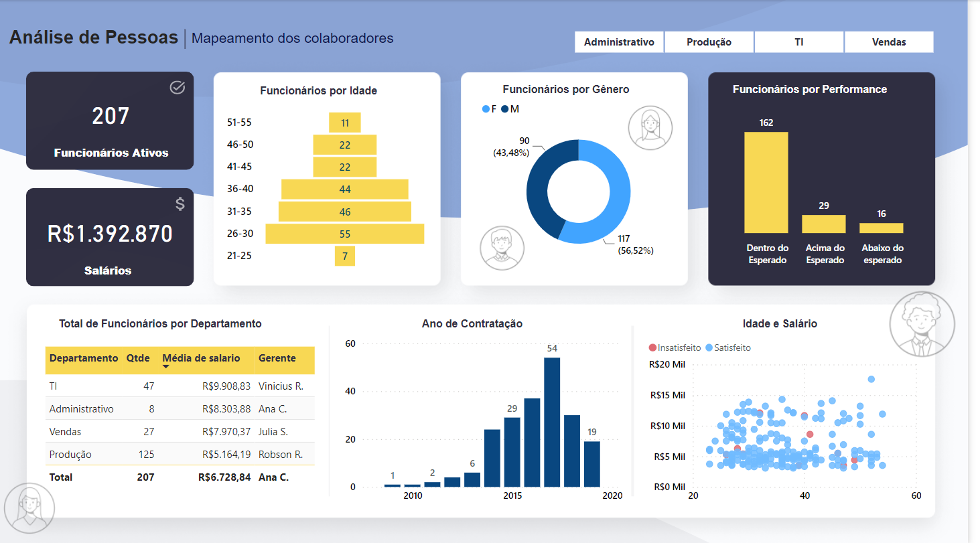980x543 pixels.
Task: Click the curly-haired man avatar near Idade e Salário
Action: [x=922, y=325]
